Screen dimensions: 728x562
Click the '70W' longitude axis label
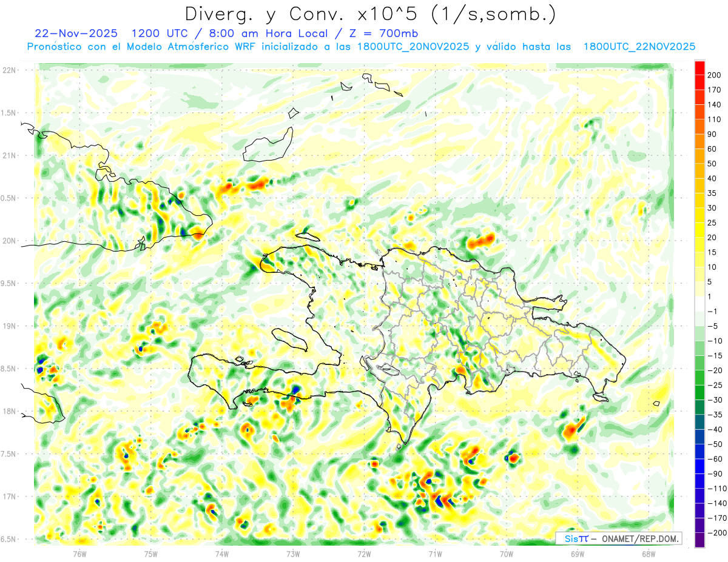[x=507, y=554]
